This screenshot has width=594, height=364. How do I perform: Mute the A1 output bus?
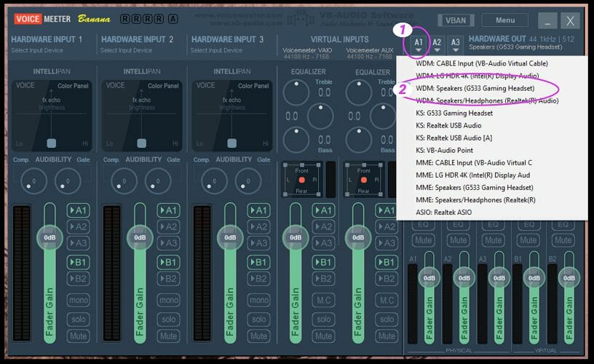click(x=423, y=240)
